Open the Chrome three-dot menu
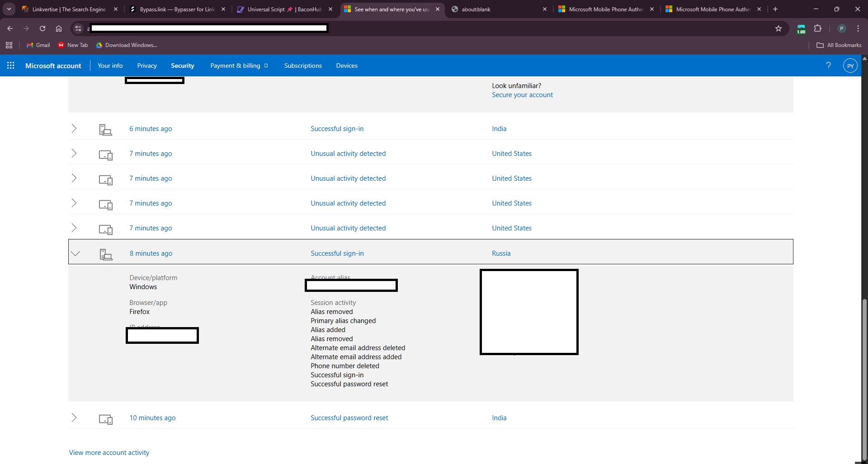868x464 pixels. (858, 28)
